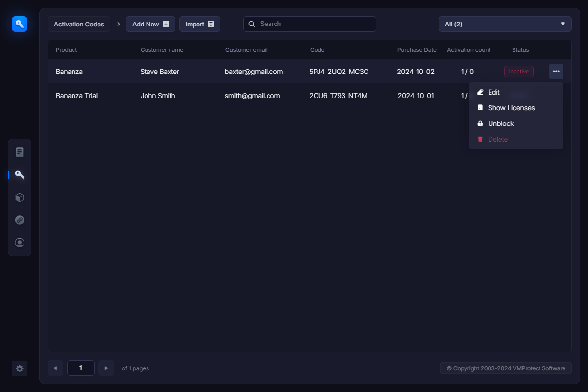Click the blue key logo icon
588x392 pixels.
coord(20,24)
